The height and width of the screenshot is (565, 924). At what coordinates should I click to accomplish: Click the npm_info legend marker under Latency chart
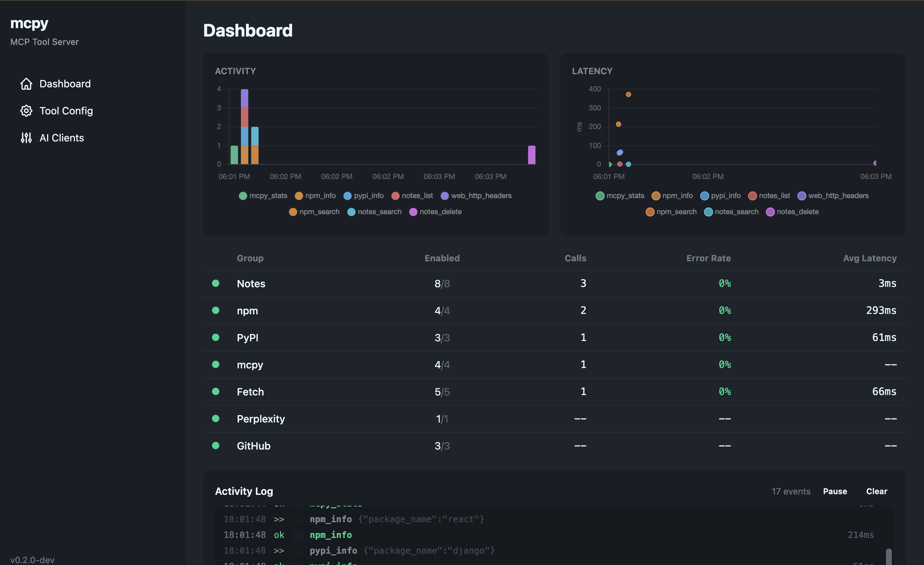(656, 196)
